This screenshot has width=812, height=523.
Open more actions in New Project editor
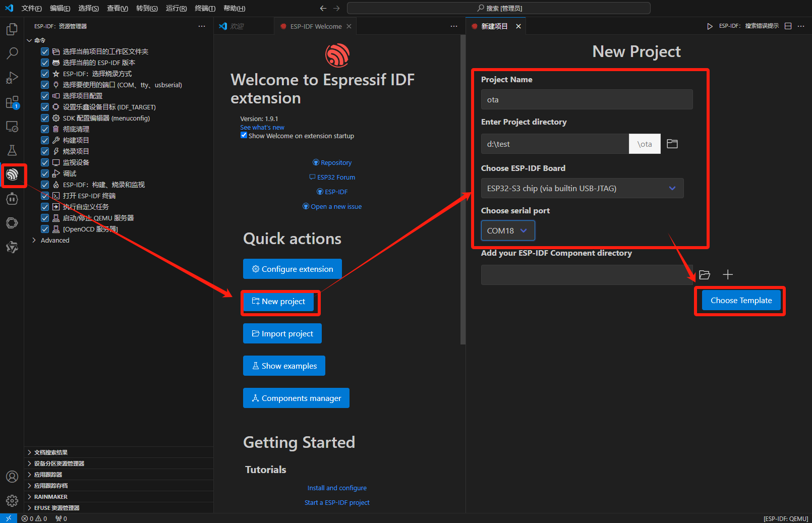[801, 26]
